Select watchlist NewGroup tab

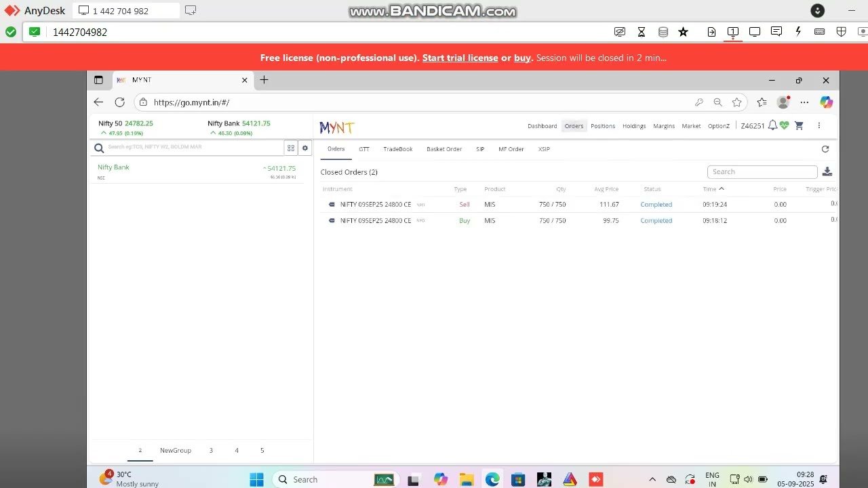pyautogui.click(x=176, y=451)
